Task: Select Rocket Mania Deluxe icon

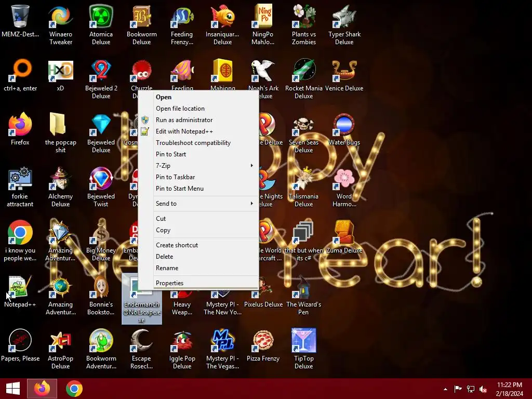Action: [x=303, y=71]
